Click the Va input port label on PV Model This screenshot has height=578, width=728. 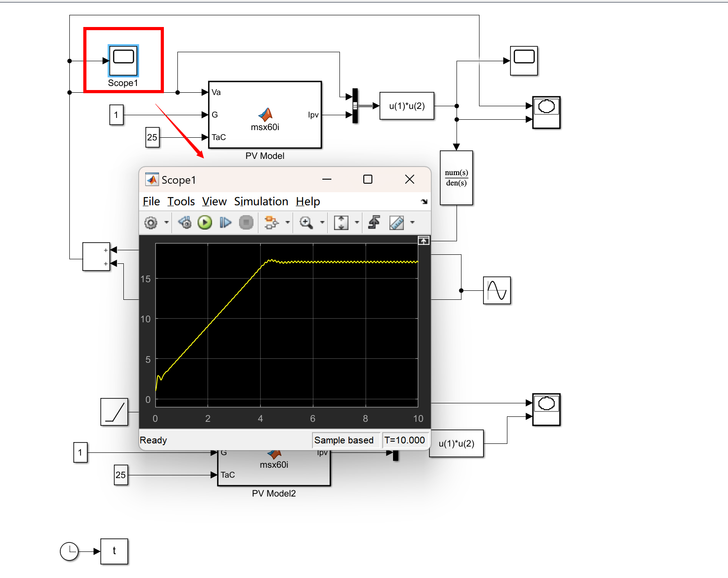click(x=216, y=92)
